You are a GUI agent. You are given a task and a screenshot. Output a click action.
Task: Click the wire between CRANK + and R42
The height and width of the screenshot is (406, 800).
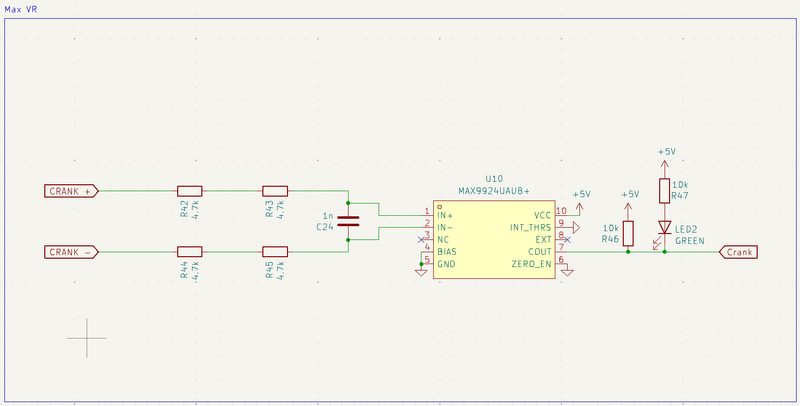138,191
